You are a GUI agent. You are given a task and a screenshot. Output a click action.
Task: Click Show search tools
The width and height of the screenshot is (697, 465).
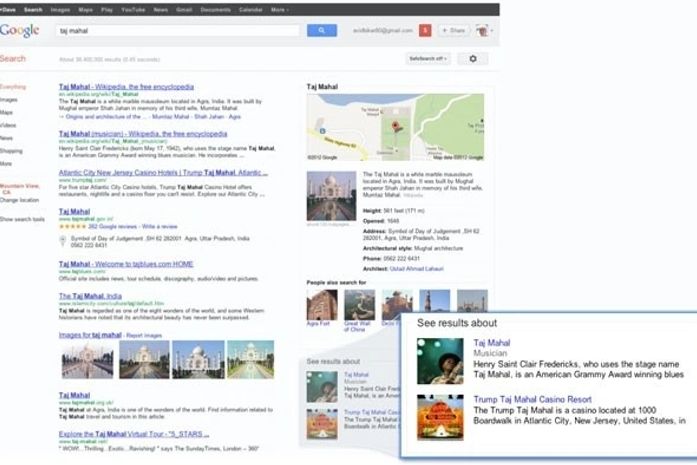(22, 219)
